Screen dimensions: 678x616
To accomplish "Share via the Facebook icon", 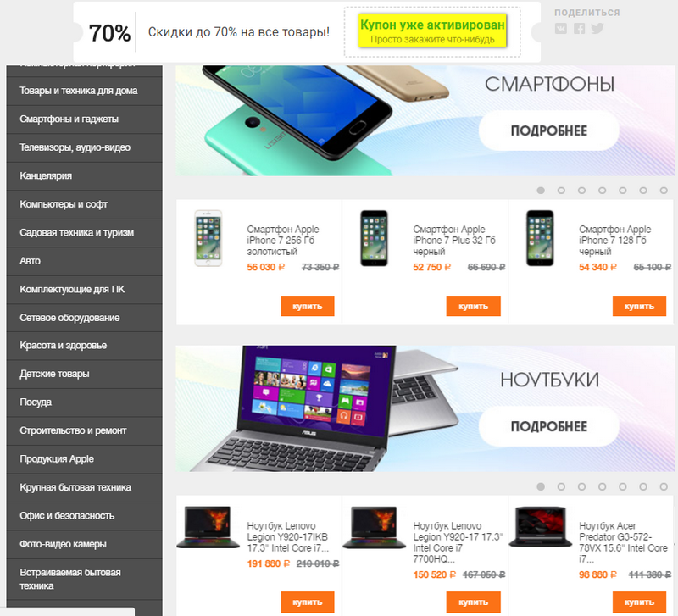I will point(580,29).
